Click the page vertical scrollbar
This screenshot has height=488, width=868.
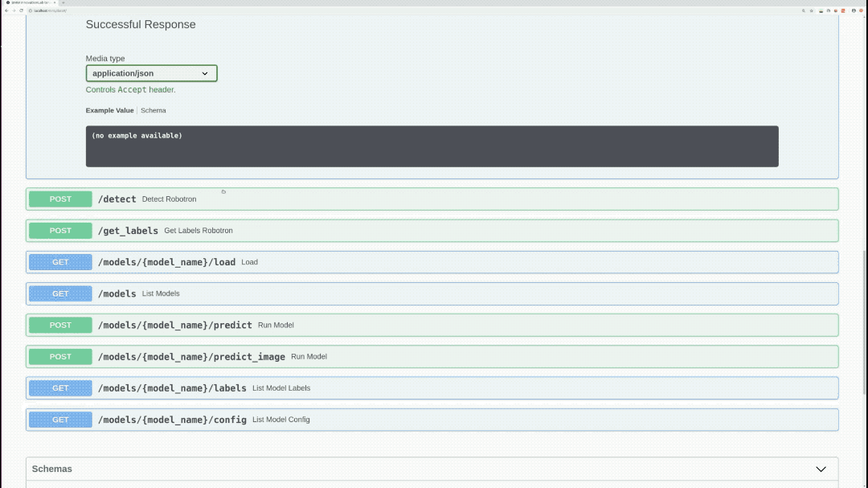(865, 322)
